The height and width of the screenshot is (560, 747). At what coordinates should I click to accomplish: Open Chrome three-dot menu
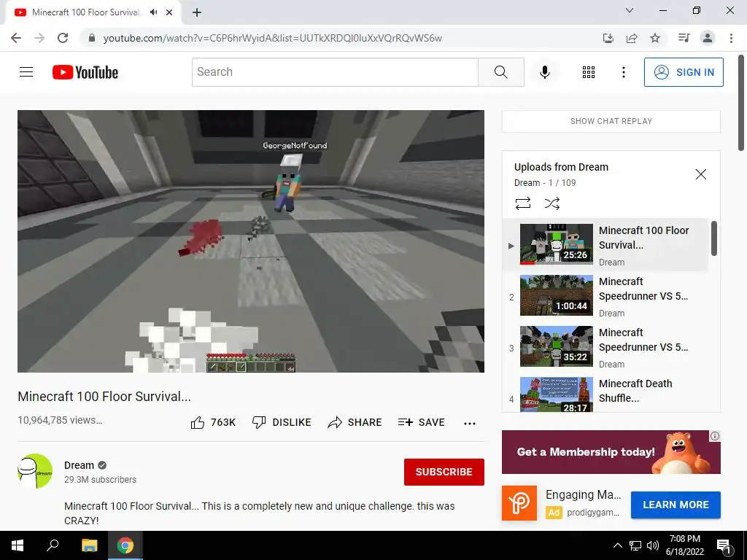click(x=731, y=38)
